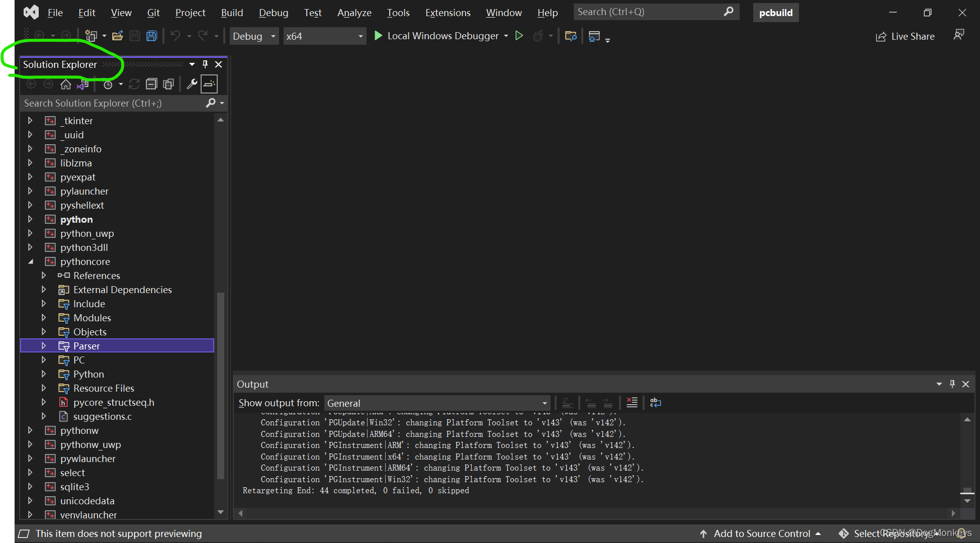Click the Save All toolbar icon
This screenshot has height=543, width=980.
[x=151, y=36]
